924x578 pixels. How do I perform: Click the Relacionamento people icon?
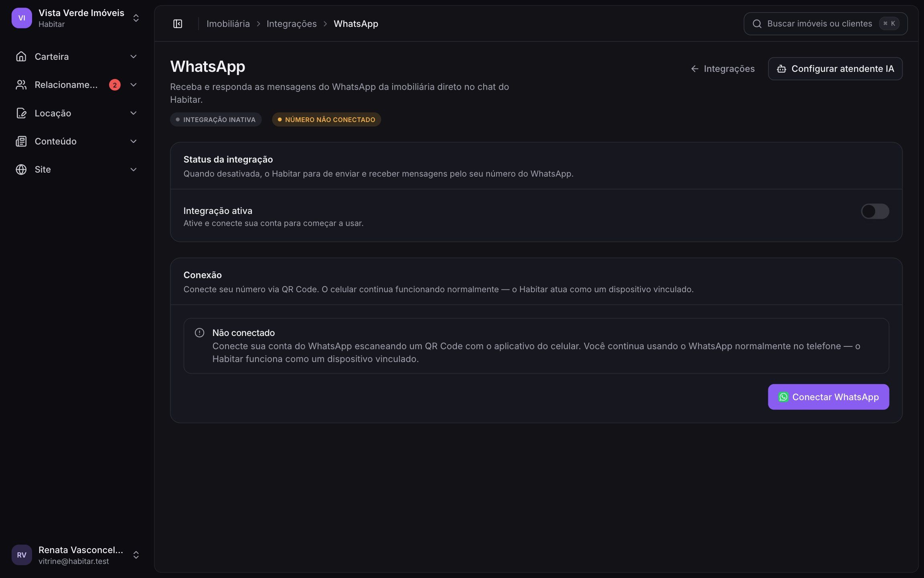tap(21, 85)
